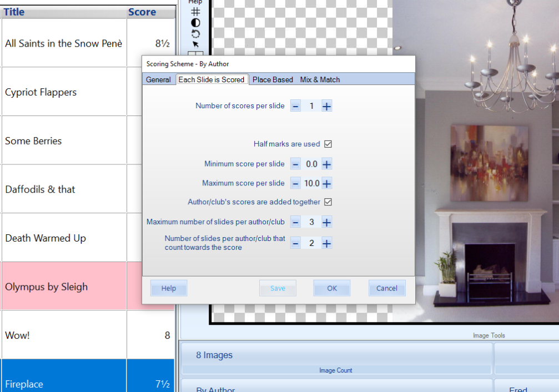Select the Olympus by Sleigh row
559x392 pixels.
click(x=71, y=286)
